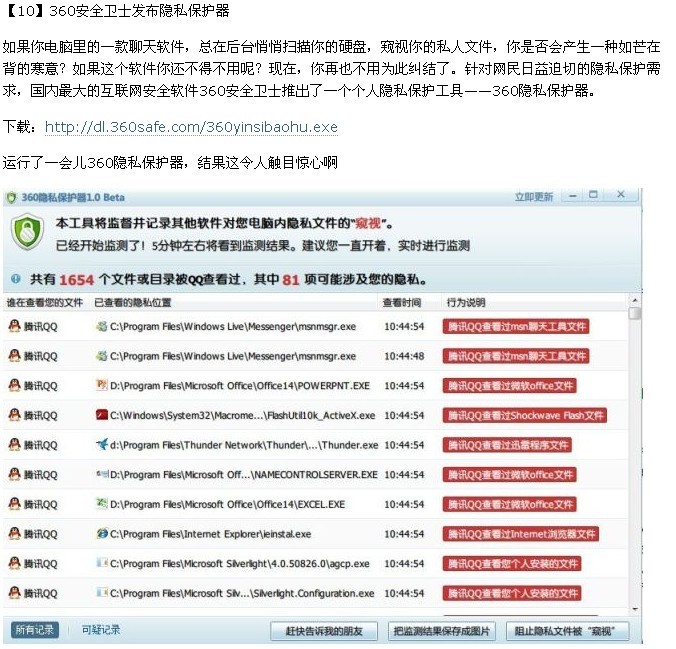This screenshot has height=649, width=676.
Task: Click the QQ penguin icon in the POWERPNT.EXE row
Action: (x=15, y=385)
